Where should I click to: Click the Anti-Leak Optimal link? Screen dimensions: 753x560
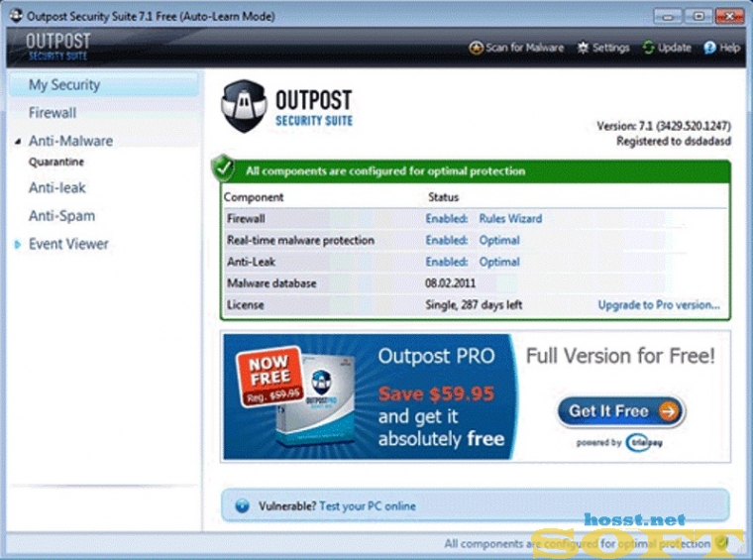499,262
